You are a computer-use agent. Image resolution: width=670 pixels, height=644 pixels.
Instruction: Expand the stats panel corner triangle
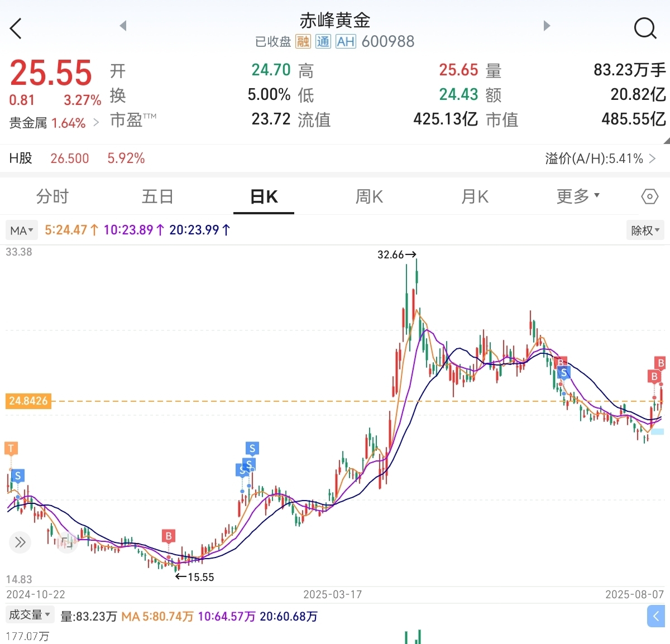coord(666,140)
